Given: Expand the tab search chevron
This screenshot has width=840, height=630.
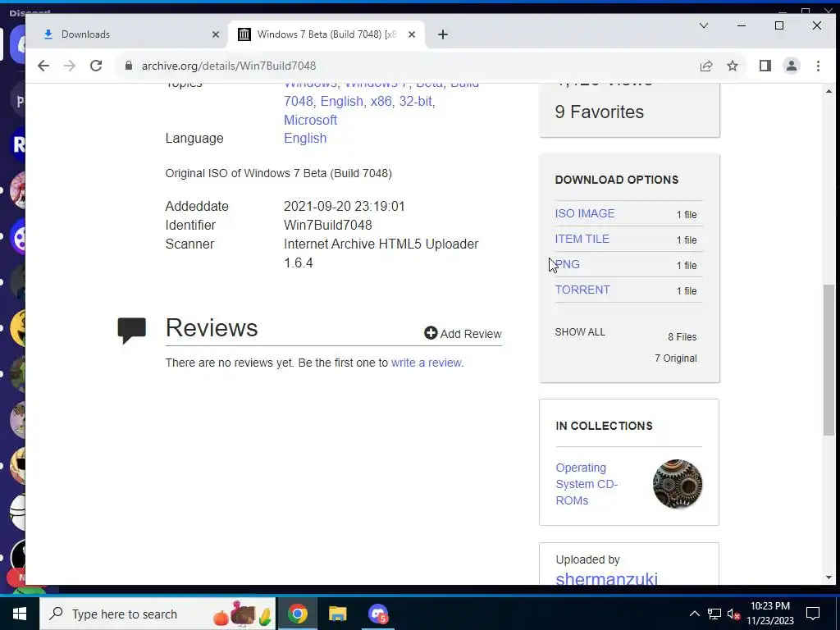Looking at the screenshot, I should (704, 25).
